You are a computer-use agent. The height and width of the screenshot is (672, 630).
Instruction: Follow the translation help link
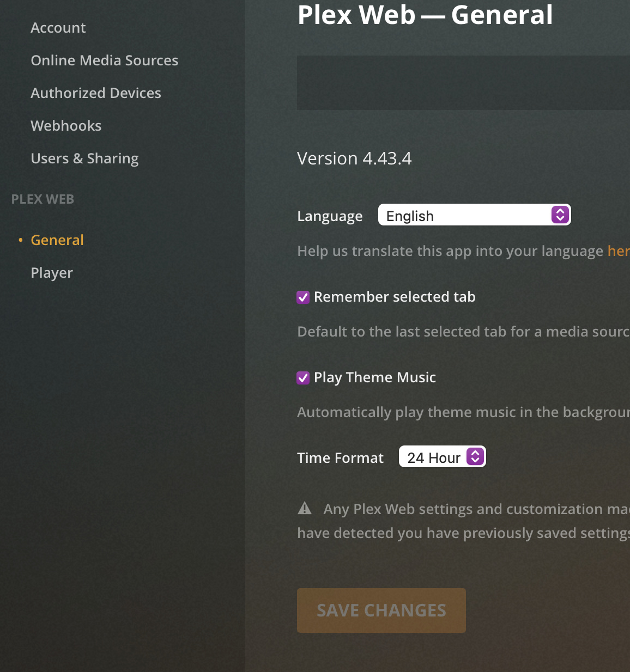click(619, 251)
